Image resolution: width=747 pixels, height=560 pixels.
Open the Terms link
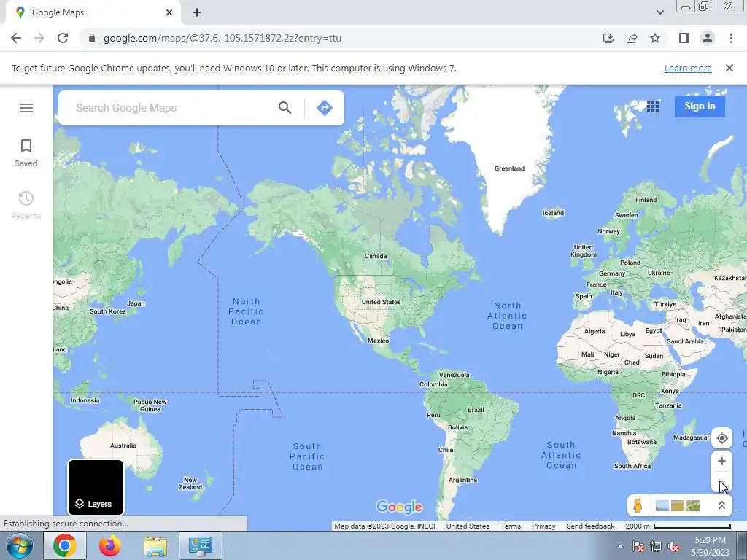[510, 526]
